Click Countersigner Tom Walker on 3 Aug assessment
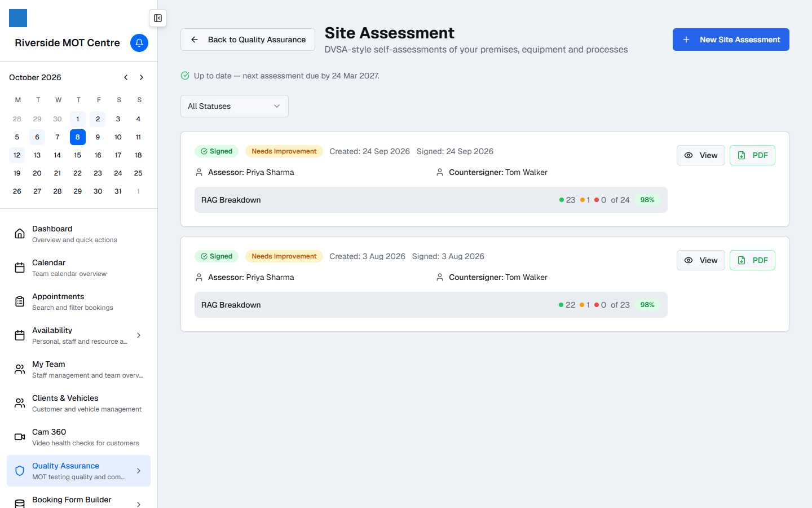The height and width of the screenshot is (508, 812). 498,277
